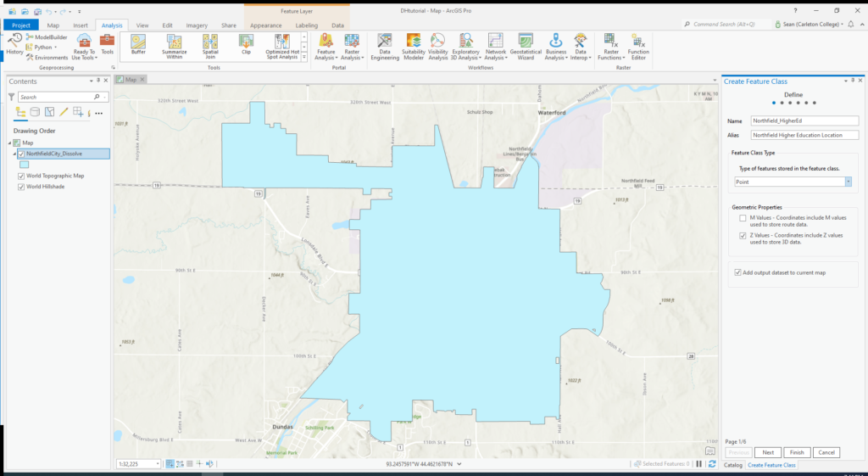
Task: Open the Summarize Within tool
Action: [175, 47]
